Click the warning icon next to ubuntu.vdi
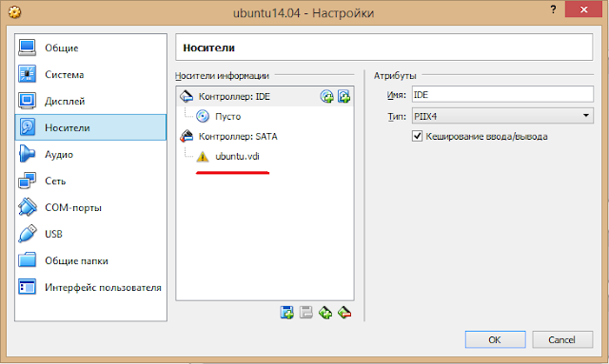Screen dimensions: 609x364 coord(203,157)
